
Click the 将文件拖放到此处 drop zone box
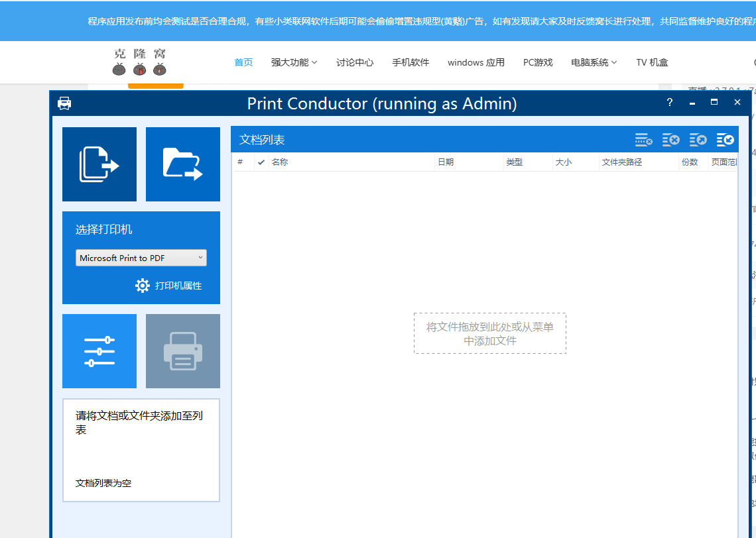point(490,333)
